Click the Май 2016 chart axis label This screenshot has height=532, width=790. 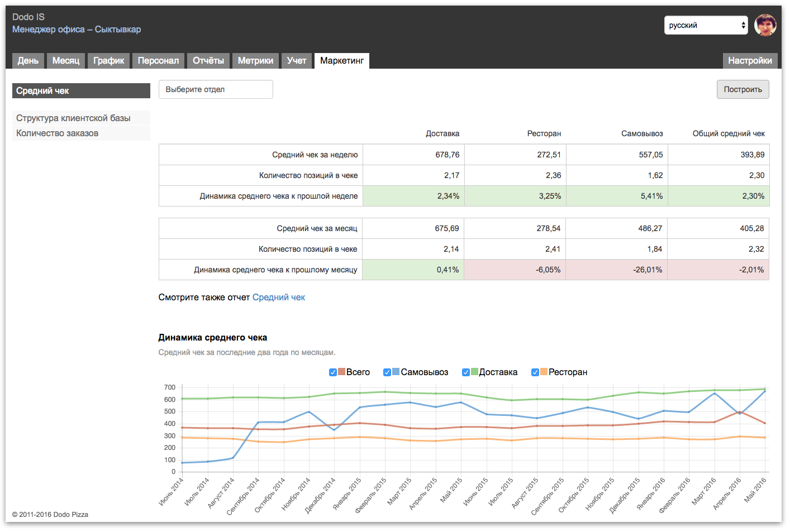pyautogui.click(x=755, y=490)
